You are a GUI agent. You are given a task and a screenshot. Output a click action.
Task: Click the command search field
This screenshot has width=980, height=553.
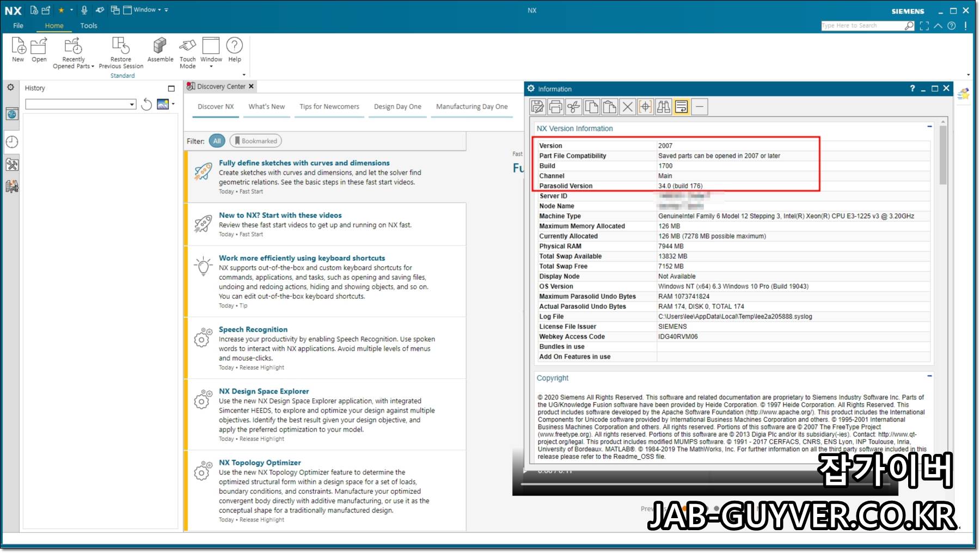[x=863, y=26]
